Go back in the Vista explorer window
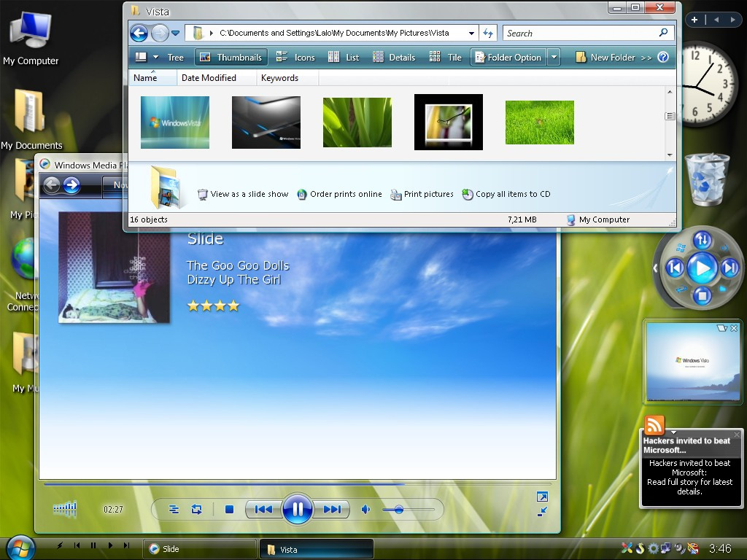747x560 pixels. (139, 34)
